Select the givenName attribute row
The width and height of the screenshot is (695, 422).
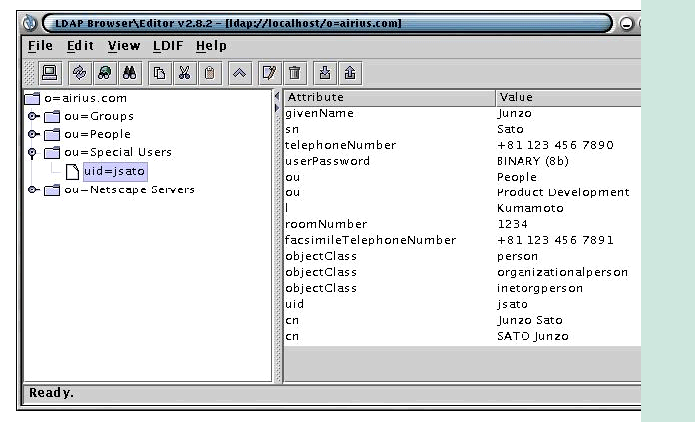tap(462, 113)
